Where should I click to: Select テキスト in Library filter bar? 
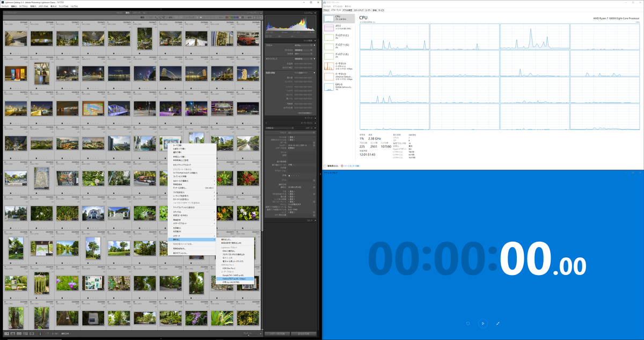[119, 12]
